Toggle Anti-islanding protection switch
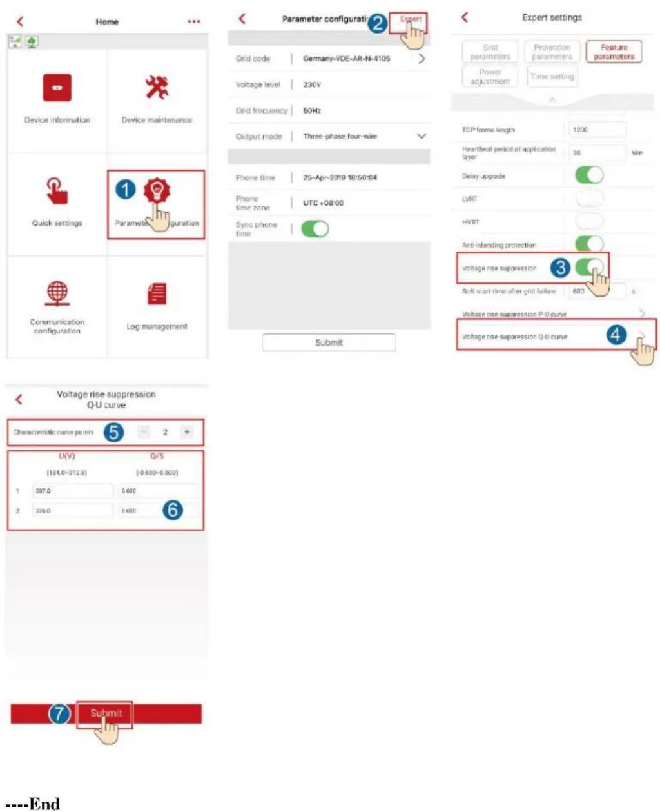Screen dimensions: 660x812 click(x=589, y=244)
